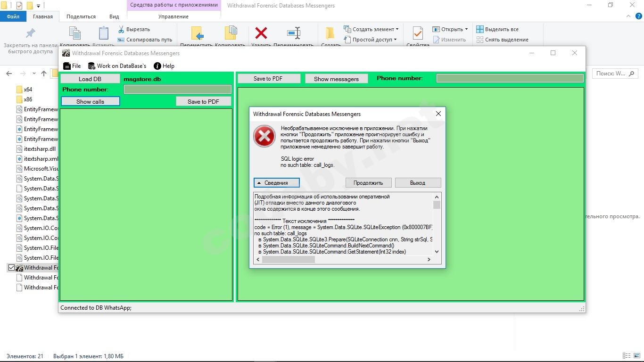Image resolution: width=644 pixels, height=362 pixels.
Task: Click the Explorer search box Поиск
Action: point(614,74)
